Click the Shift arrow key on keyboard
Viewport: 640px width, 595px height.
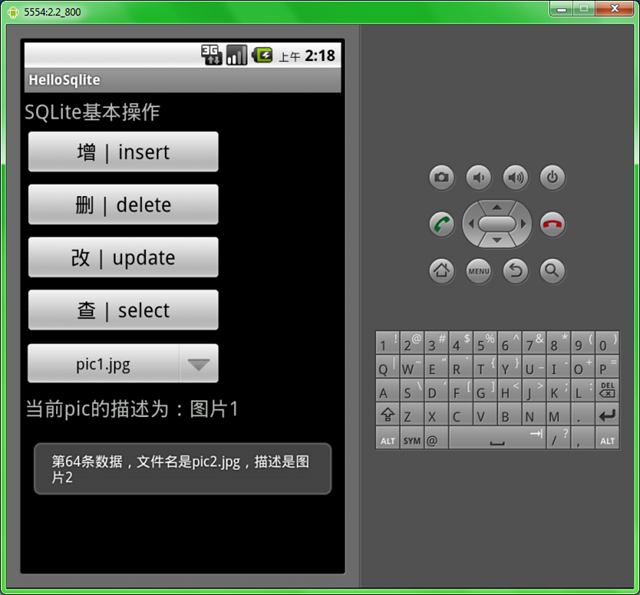point(388,415)
